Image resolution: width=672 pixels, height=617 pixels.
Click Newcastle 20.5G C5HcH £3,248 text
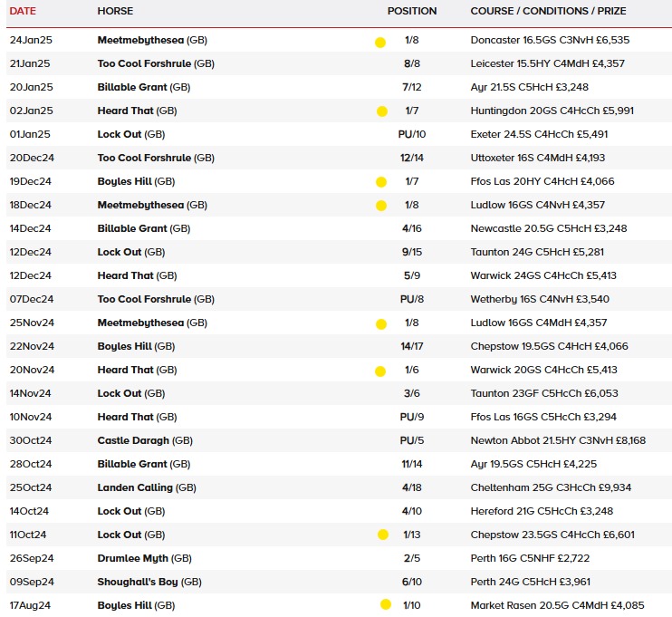[x=549, y=229]
